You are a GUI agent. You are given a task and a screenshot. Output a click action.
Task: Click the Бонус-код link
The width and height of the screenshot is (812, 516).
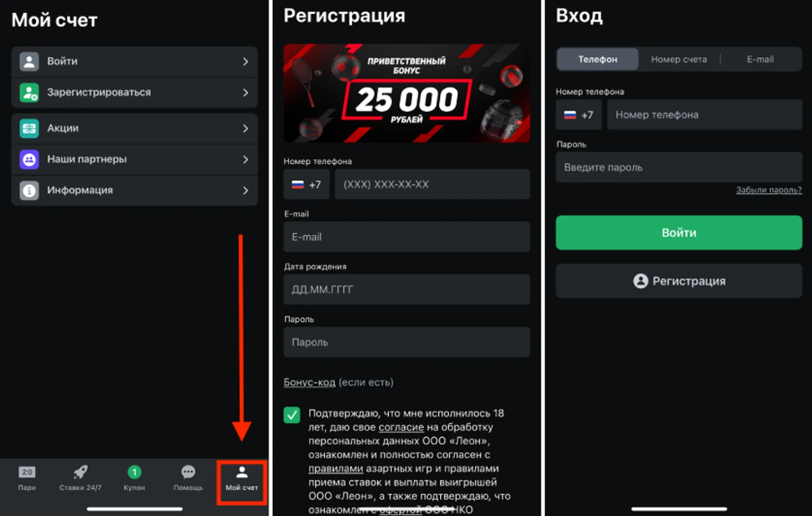click(309, 382)
